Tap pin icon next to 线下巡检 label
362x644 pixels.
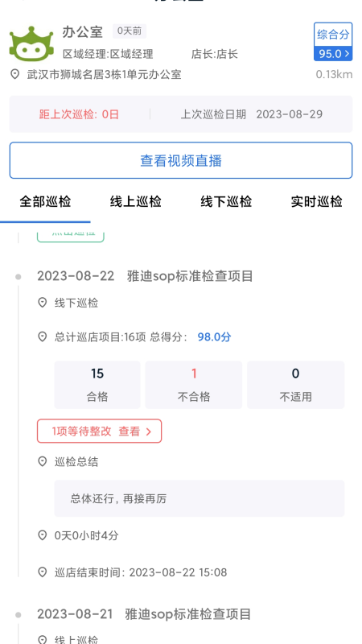pyautogui.click(x=42, y=303)
